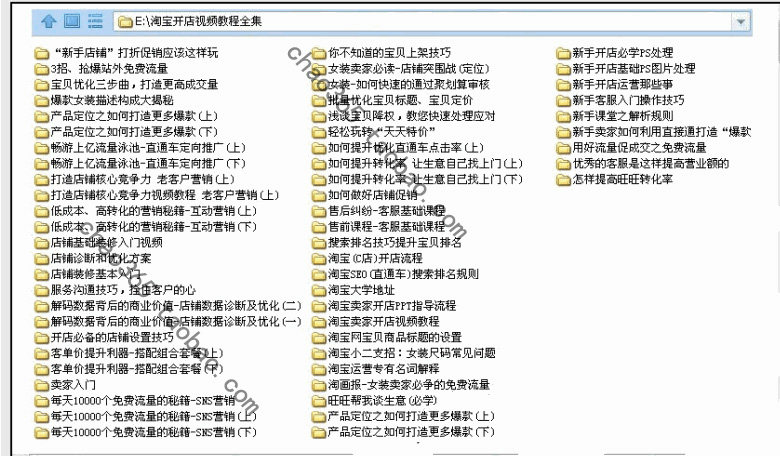Viewport: 780px width, 456px height.
Task: Open folder 女装-如何快速的通过聚划算审核
Action: pos(401,85)
